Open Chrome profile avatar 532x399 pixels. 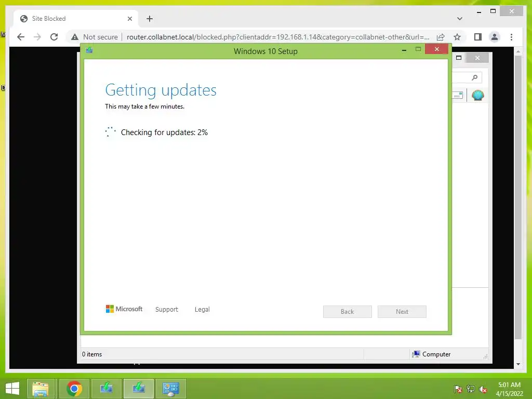point(495,37)
